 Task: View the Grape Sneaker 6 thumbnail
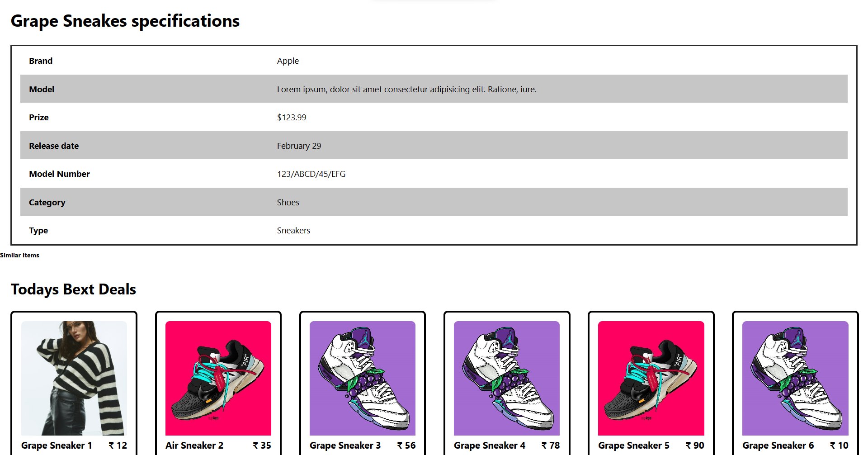(x=794, y=379)
